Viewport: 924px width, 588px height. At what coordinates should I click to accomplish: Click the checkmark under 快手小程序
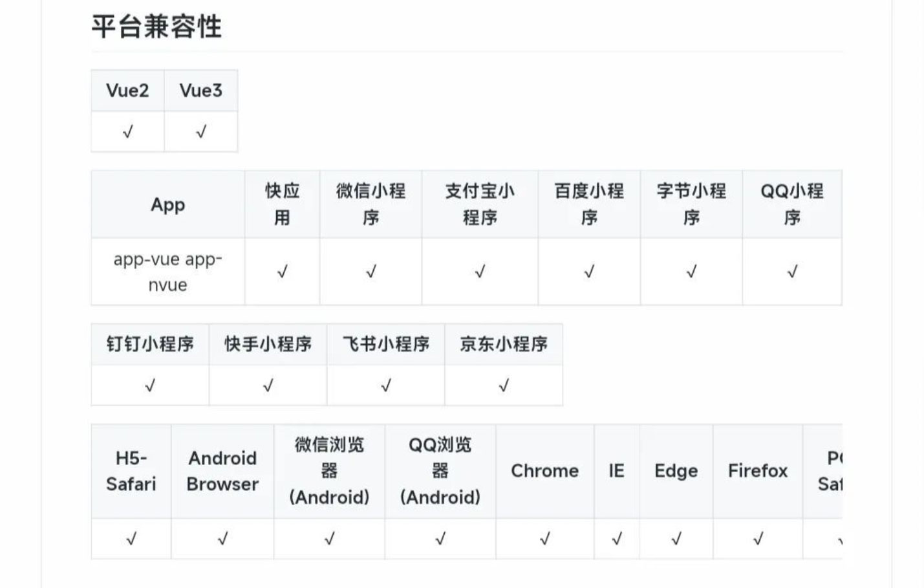[x=268, y=386]
